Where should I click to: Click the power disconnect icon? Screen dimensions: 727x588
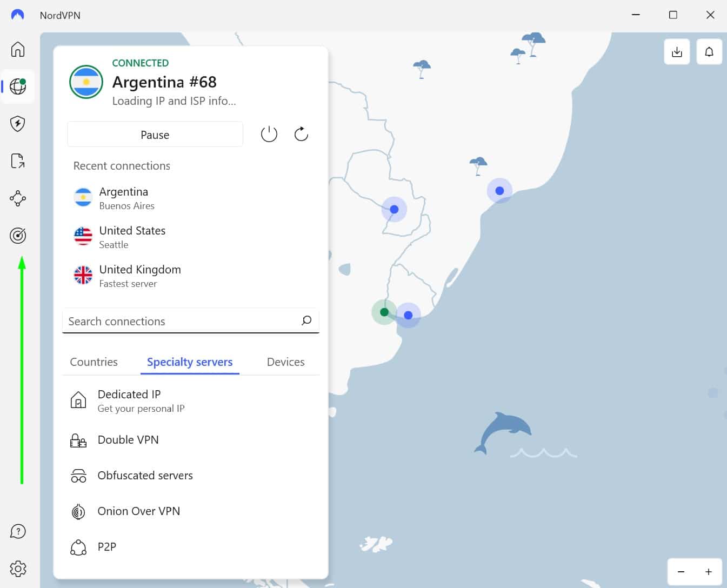coord(269,134)
